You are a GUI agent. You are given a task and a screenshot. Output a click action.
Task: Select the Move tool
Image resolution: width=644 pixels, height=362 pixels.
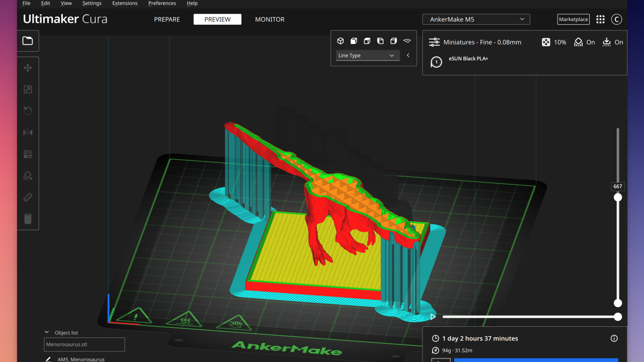pyautogui.click(x=28, y=68)
